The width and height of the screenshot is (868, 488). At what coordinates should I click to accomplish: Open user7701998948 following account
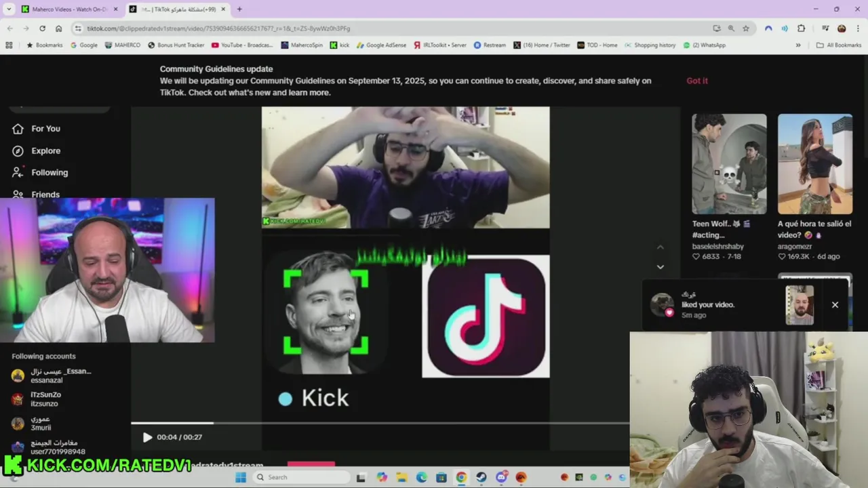(48, 447)
